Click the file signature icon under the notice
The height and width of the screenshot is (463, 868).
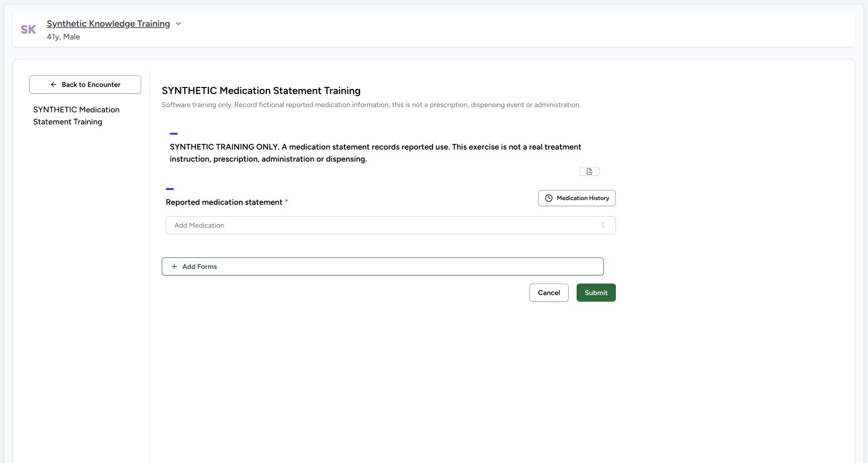point(589,171)
